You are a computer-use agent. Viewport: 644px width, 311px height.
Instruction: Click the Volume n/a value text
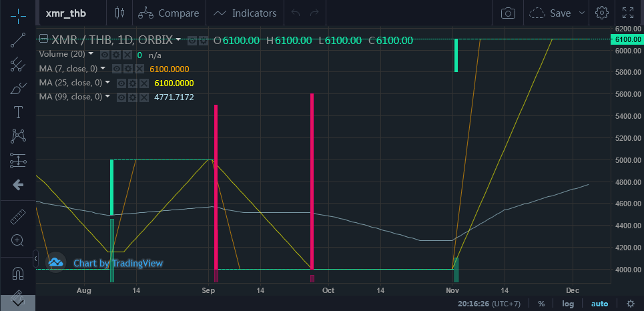pyautogui.click(x=154, y=55)
